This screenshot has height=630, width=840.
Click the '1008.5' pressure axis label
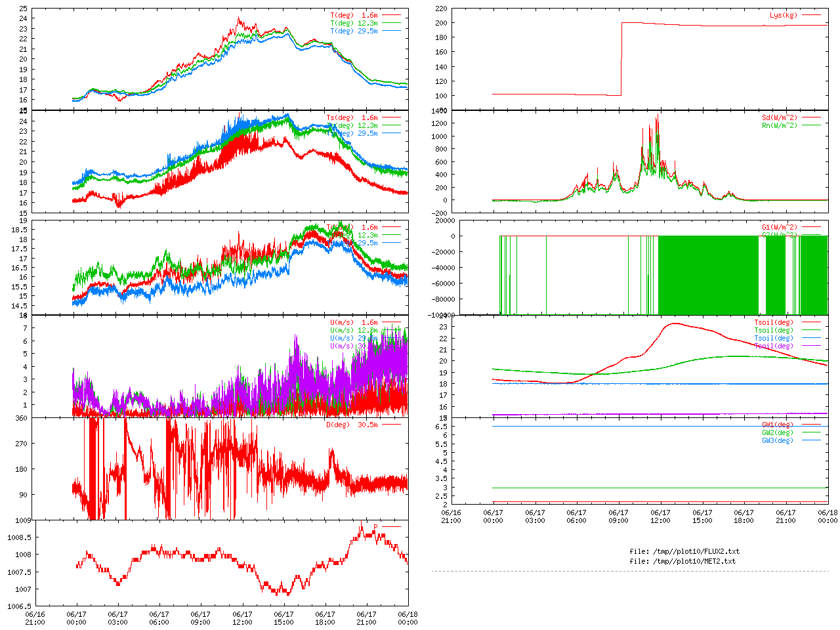18,537
